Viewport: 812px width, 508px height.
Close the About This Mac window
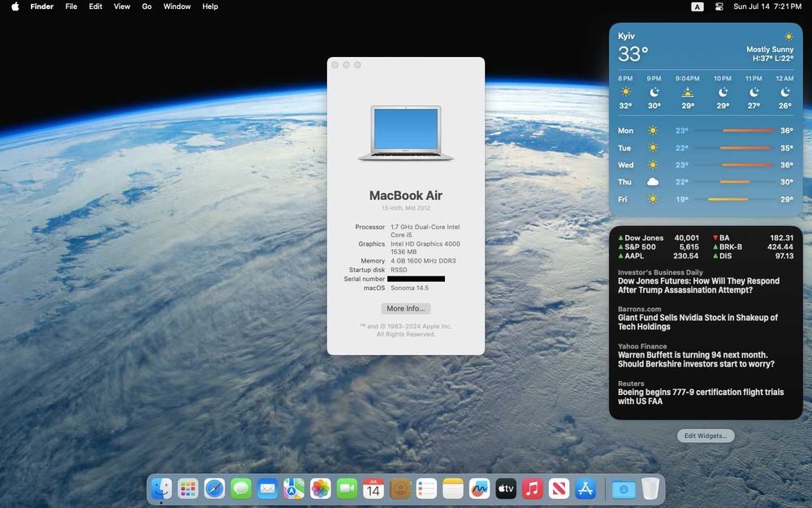click(x=335, y=65)
